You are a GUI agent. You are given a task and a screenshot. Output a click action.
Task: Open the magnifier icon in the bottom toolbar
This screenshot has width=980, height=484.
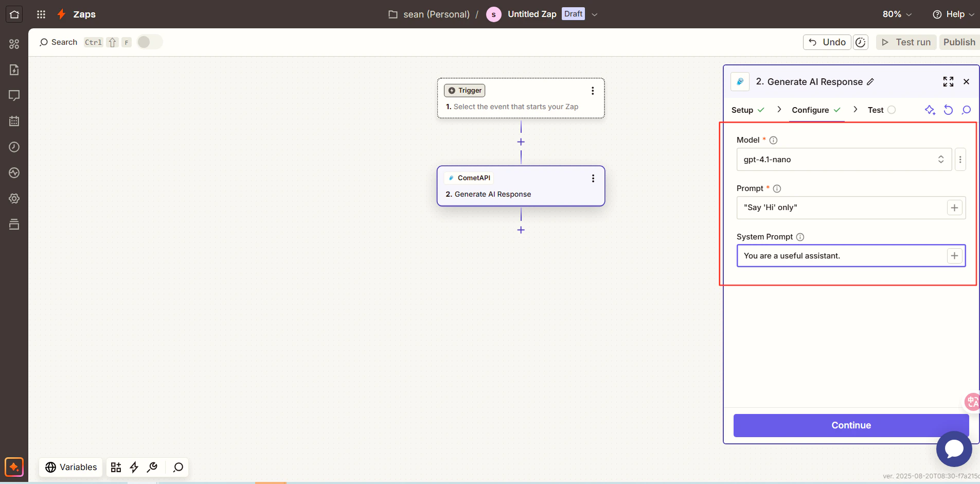(x=177, y=467)
